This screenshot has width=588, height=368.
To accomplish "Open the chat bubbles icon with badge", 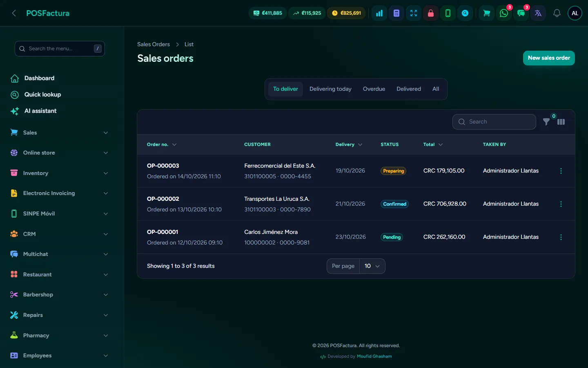I will pyautogui.click(x=521, y=13).
